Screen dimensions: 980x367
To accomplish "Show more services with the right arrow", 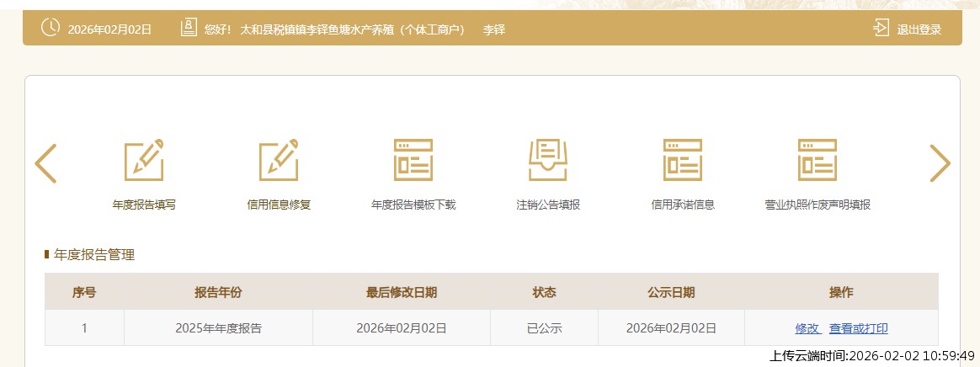I will (x=940, y=163).
